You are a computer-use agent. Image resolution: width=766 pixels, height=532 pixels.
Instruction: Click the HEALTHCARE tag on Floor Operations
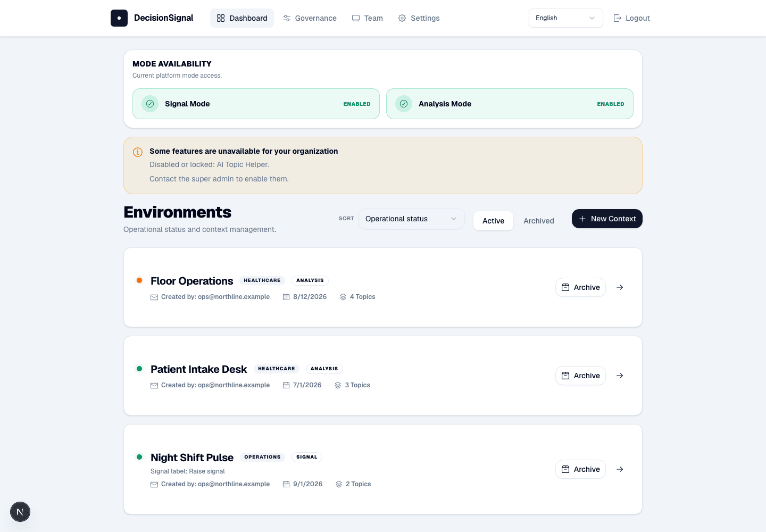pos(262,280)
